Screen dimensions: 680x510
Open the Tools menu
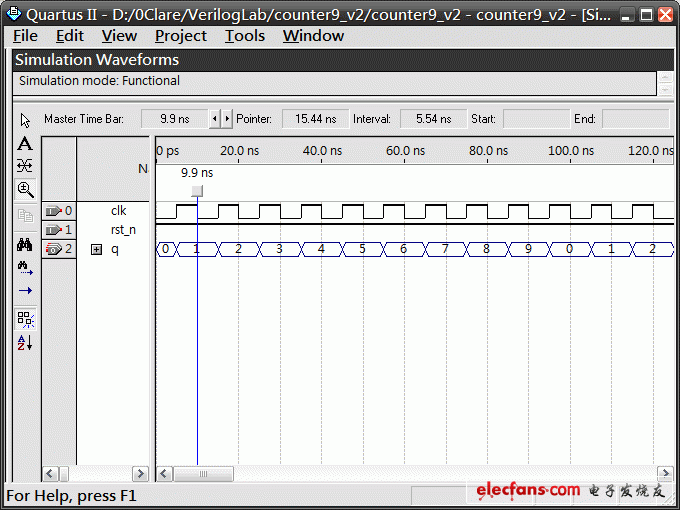click(x=244, y=36)
